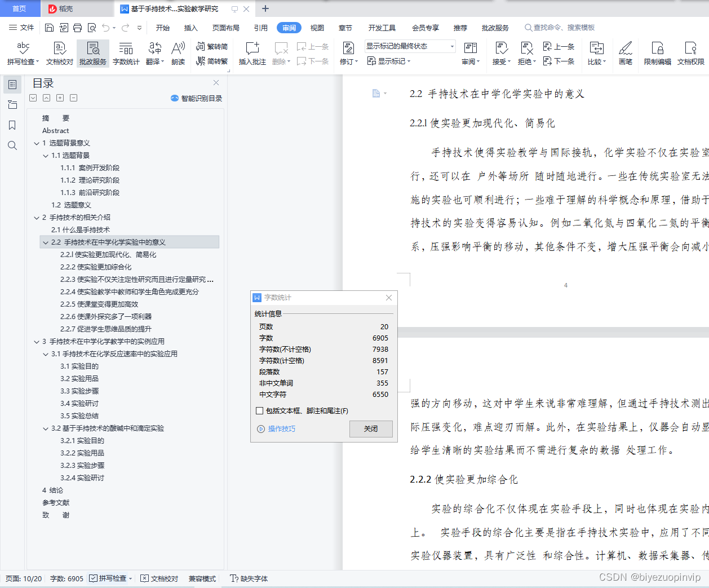The width and height of the screenshot is (709, 588).
Task: Open 限制编辑 restrict editing
Action: (x=657, y=54)
